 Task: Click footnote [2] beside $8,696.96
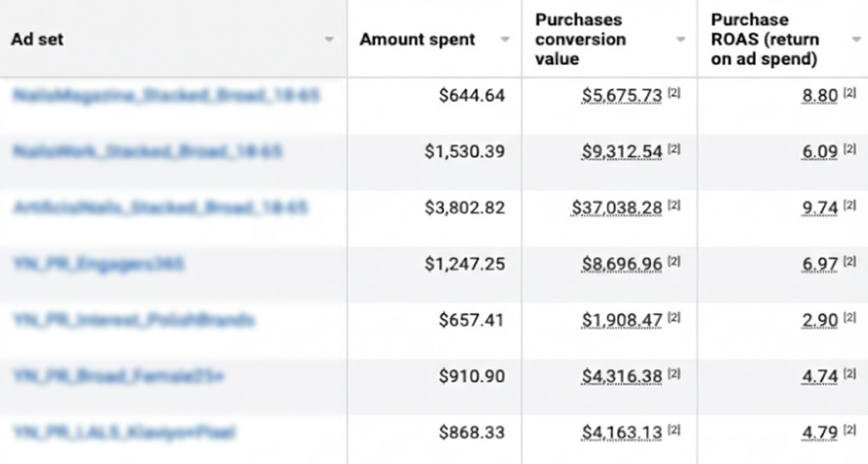[674, 262]
